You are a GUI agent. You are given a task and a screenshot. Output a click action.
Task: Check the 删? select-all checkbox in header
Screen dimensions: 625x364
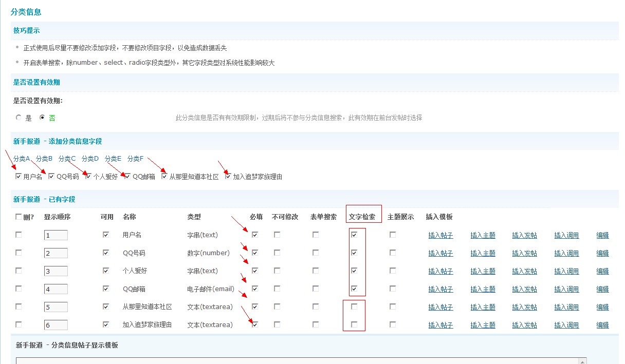[19, 217]
